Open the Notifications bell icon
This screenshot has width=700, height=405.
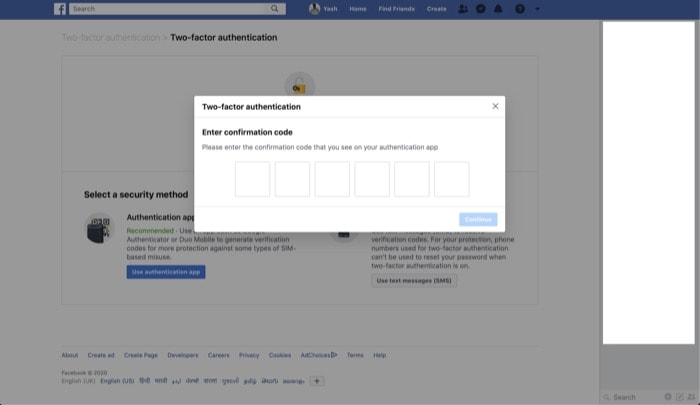(498, 9)
